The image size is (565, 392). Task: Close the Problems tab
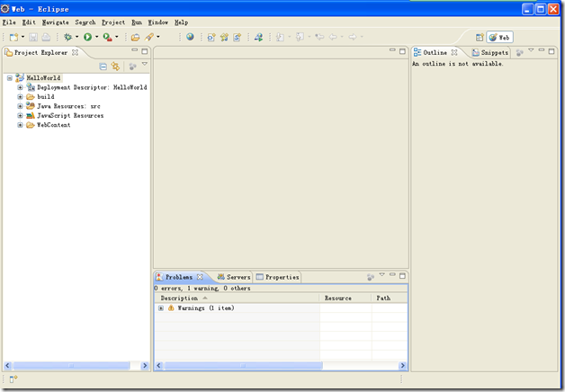pos(200,277)
